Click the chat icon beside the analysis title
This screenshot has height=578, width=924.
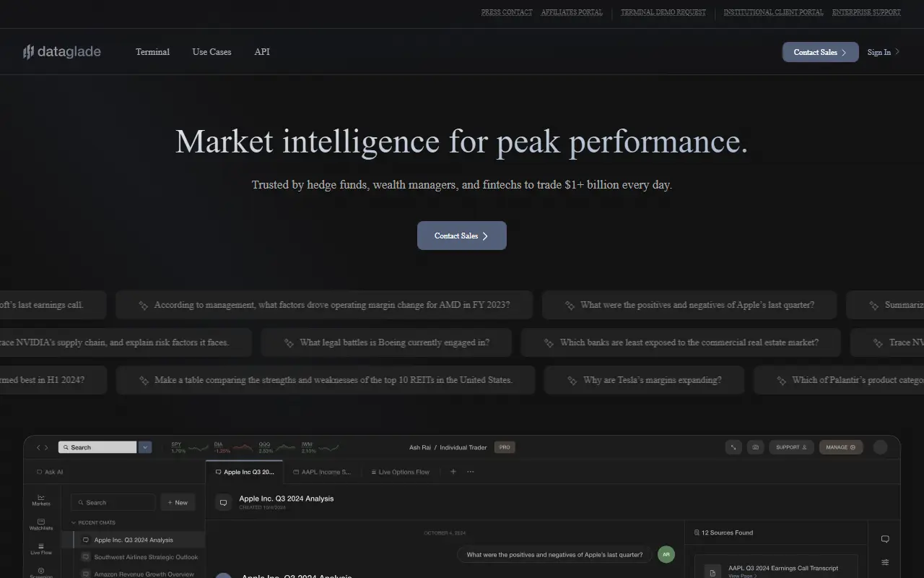pyautogui.click(x=224, y=502)
